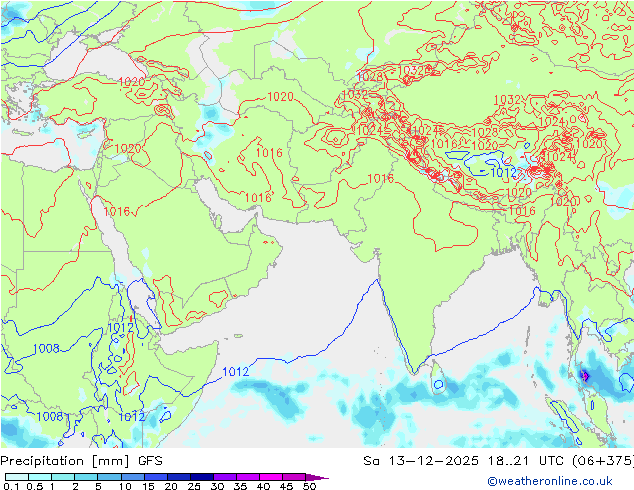Image resolution: width=634 pixels, height=490 pixels.
Task: Click the 30 to 35 mm purple swatch
Action: pyautogui.click(x=225, y=477)
